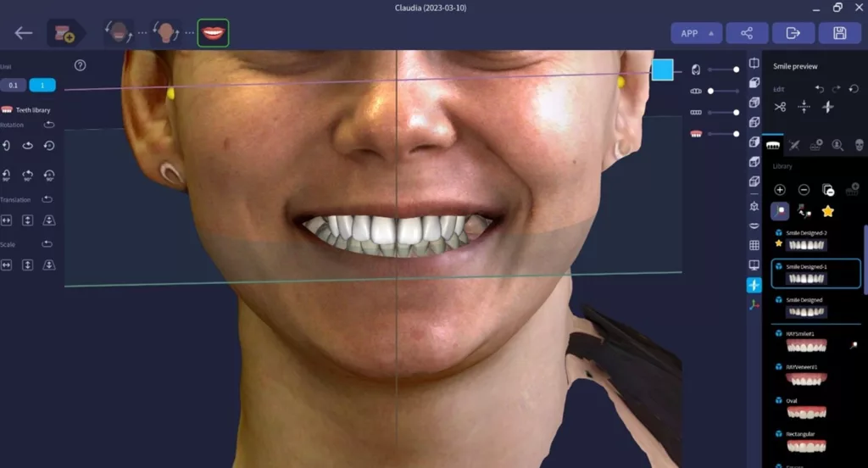Toggle the highlighted blue reference plane icon
The width and height of the screenshot is (868, 468).
click(754, 285)
